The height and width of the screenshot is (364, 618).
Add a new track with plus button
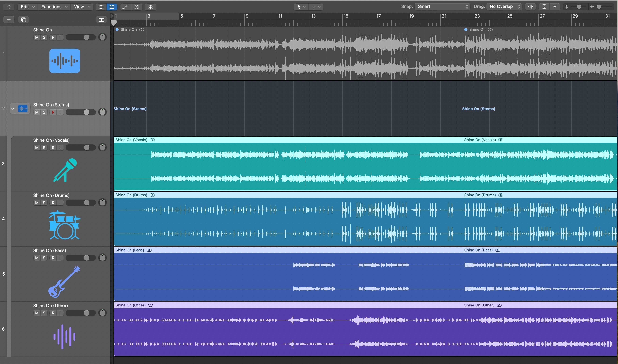(9, 20)
